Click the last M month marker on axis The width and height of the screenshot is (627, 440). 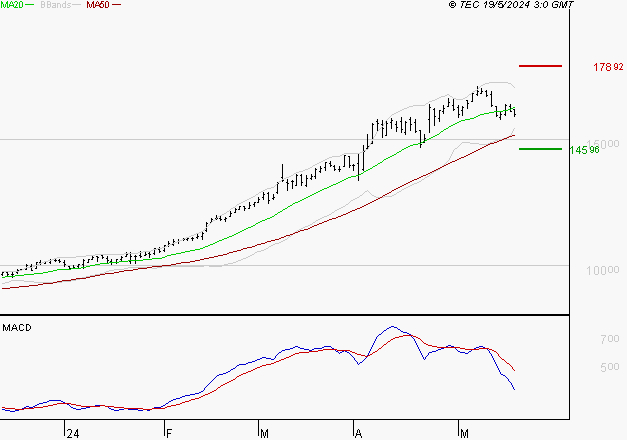pyautogui.click(x=464, y=434)
